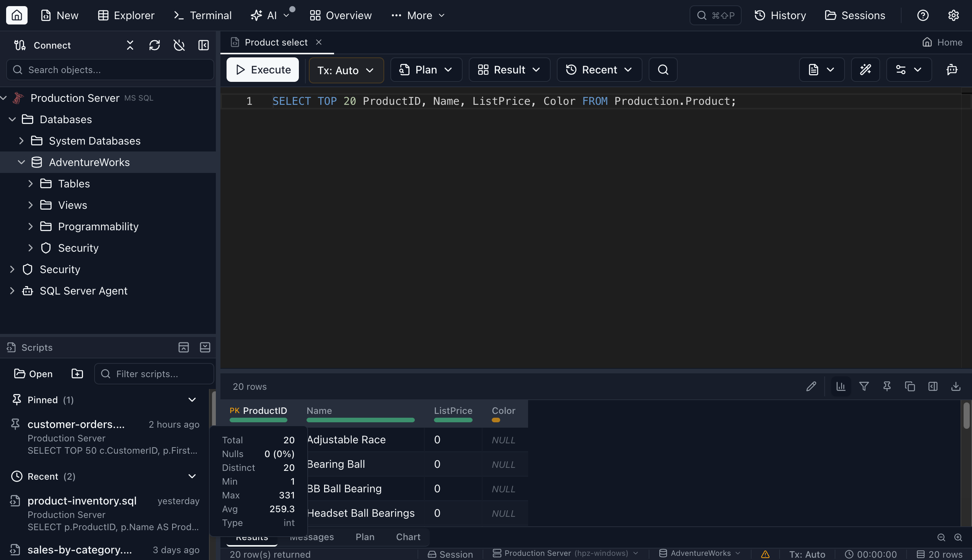Open the Explorer view
This screenshot has width=972, height=560.
[x=126, y=15]
